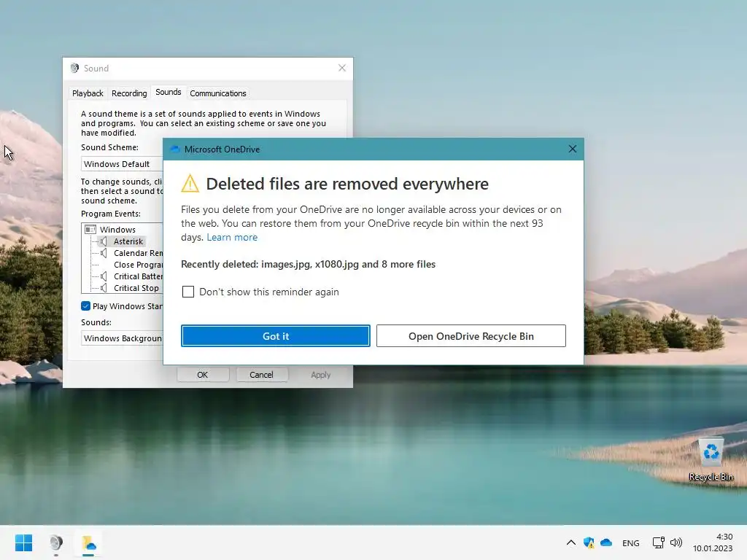747x560 pixels.
Task: Click the network tray icon
Action: [x=659, y=542]
